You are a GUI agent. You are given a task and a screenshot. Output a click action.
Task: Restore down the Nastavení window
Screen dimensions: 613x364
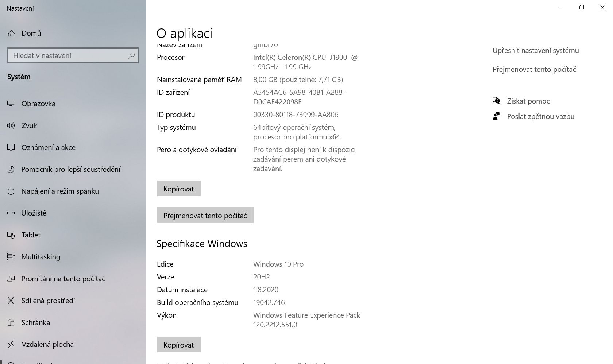tap(582, 7)
